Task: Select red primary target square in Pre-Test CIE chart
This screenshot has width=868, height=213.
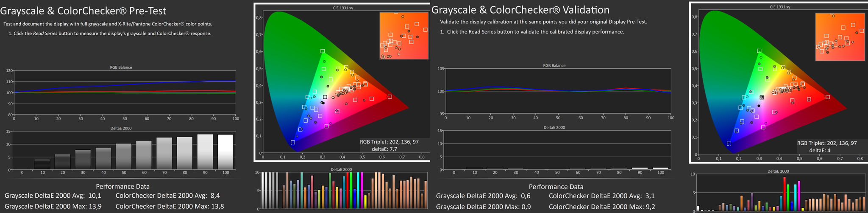Action: pyautogui.click(x=389, y=97)
